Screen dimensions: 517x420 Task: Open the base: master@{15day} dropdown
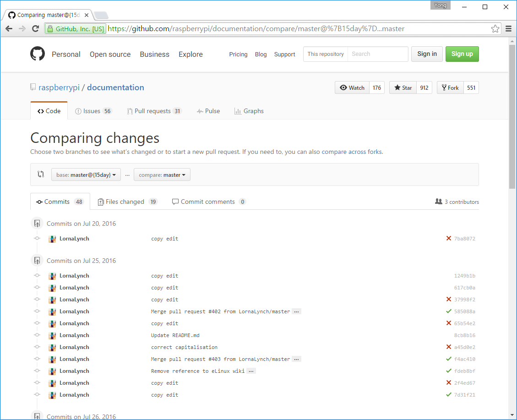click(x=86, y=175)
